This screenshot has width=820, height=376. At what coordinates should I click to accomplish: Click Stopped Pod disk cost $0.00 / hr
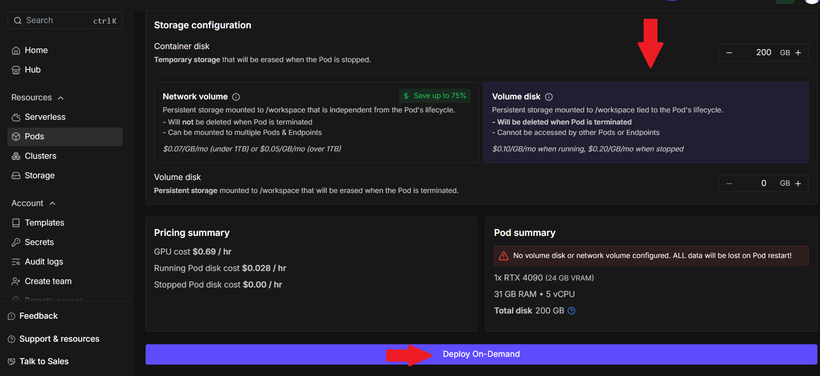point(218,285)
